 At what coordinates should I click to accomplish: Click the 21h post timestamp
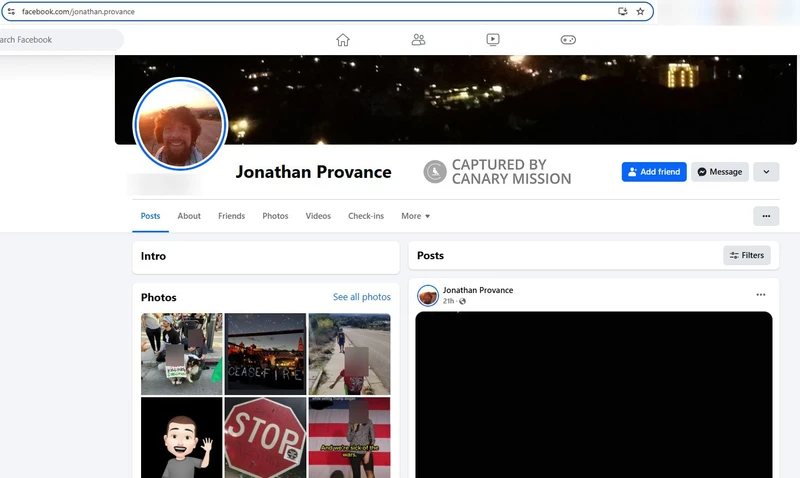pyautogui.click(x=448, y=301)
